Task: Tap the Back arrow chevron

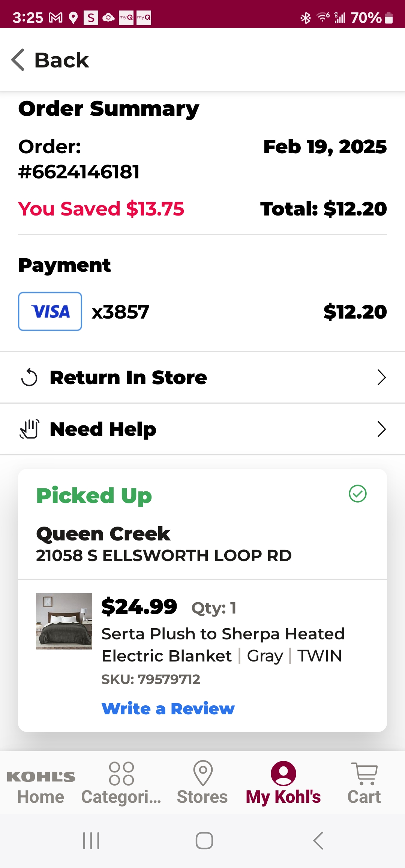Action: pyautogui.click(x=18, y=60)
